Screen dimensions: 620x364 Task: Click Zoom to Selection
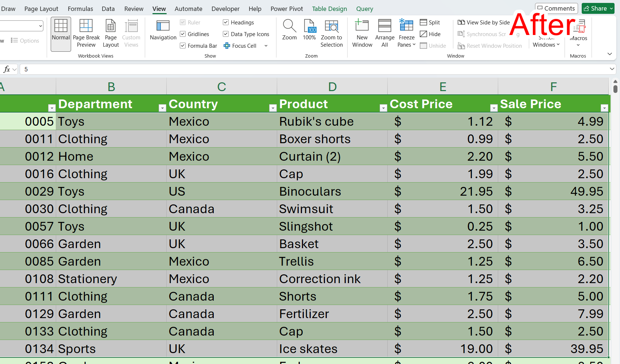tap(332, 34)
